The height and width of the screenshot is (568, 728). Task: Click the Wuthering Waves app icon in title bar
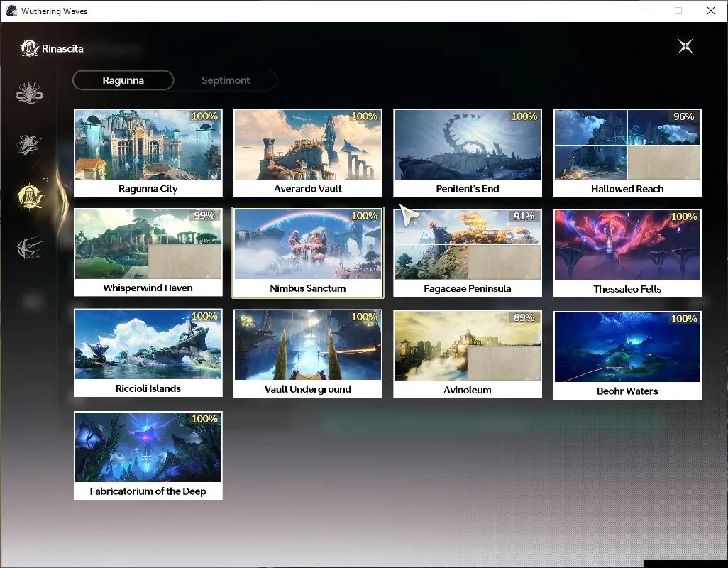coord(11,11)
